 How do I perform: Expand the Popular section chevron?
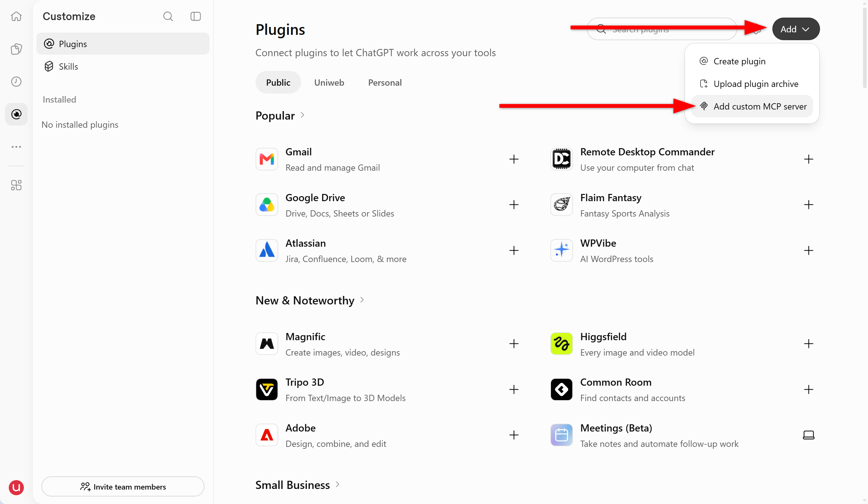click(x=302, y=115)
